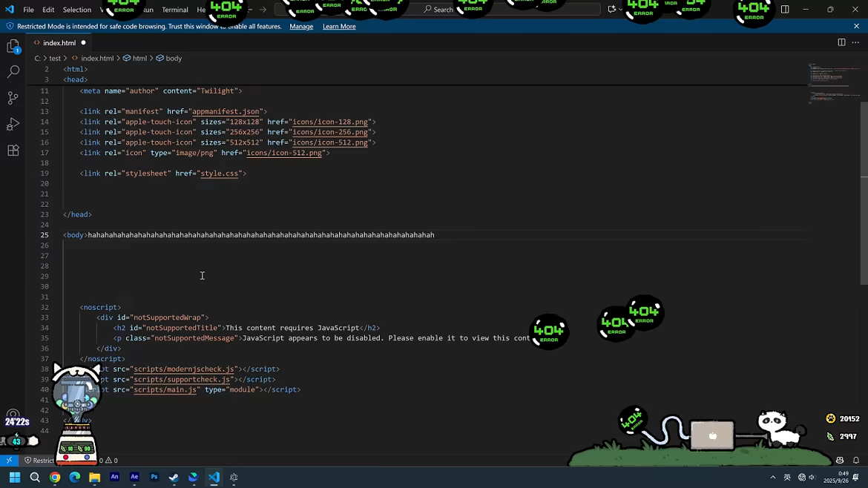
Task: Click the Windows Start button
Action: (x=15, y=477)
